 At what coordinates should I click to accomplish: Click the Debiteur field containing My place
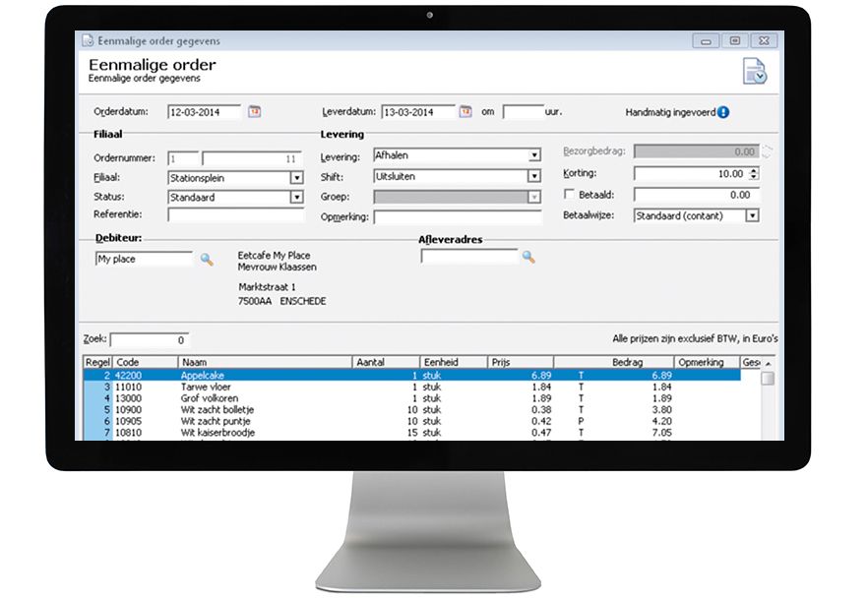coord(144,259)
